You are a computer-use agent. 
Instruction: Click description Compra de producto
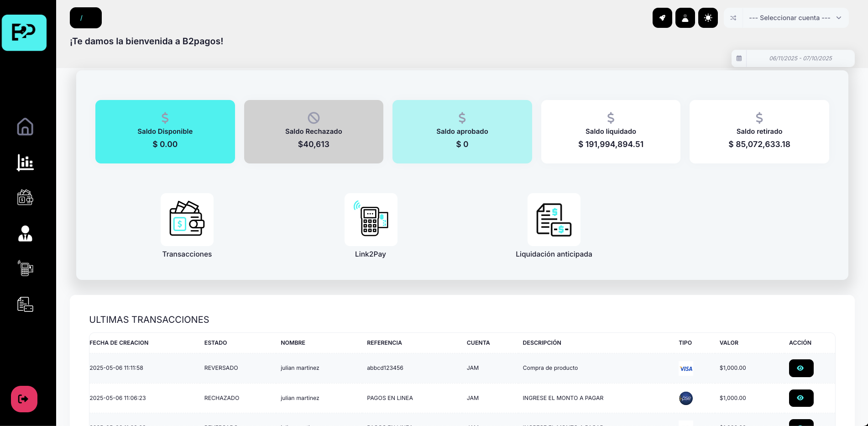(x=550, y=368)
